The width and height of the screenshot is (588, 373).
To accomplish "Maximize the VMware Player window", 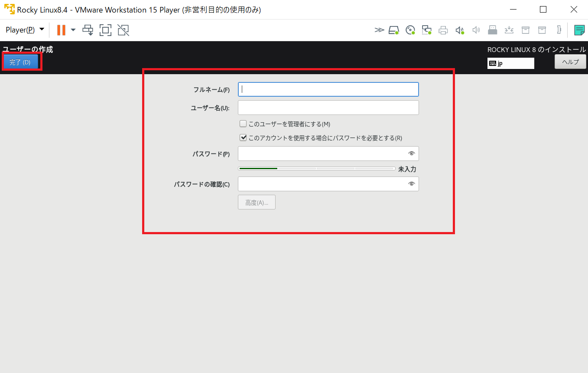I will point(543,9).
